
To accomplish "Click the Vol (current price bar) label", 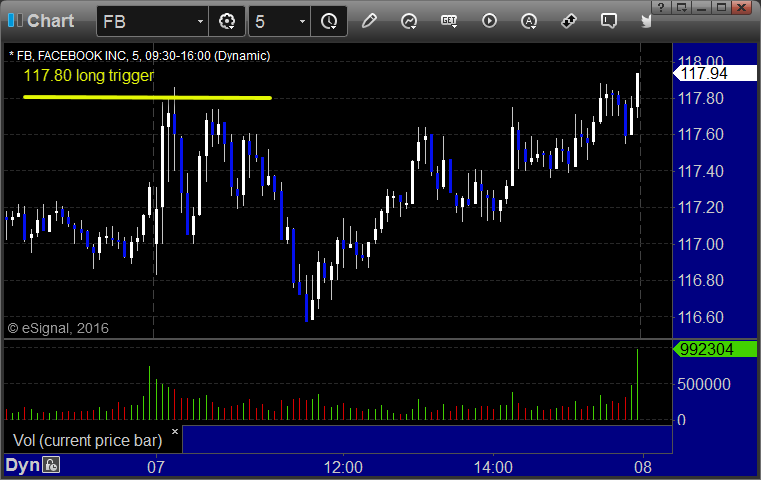I will click(88, 441).
